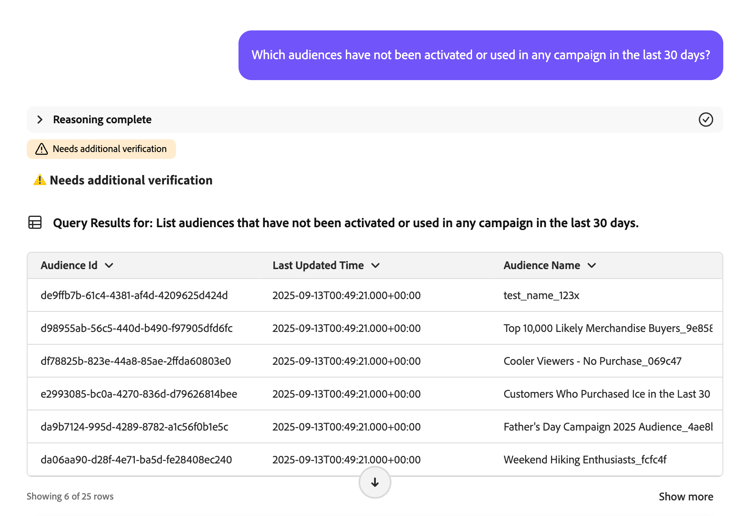Click the yellow warning icon beside heading

point(40,181)
